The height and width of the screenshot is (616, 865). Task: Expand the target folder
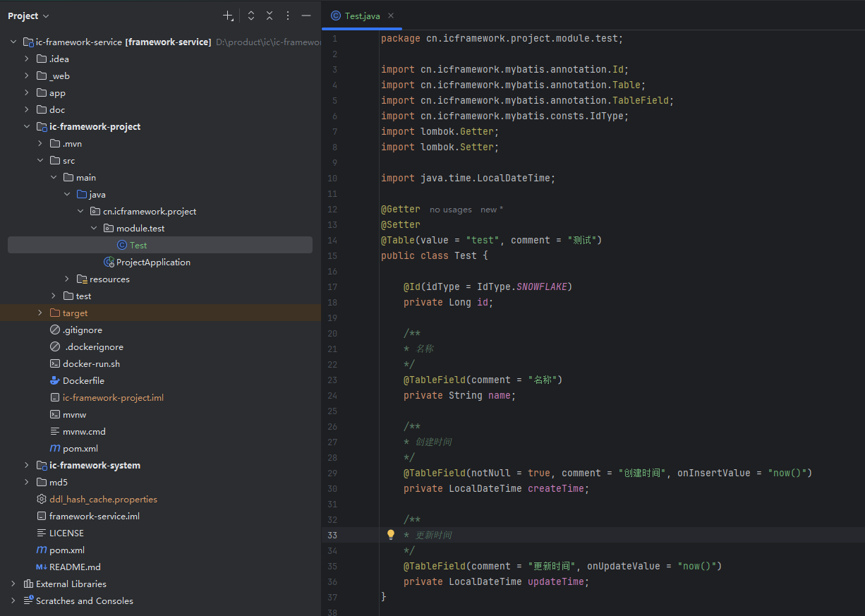coord(40,313)
